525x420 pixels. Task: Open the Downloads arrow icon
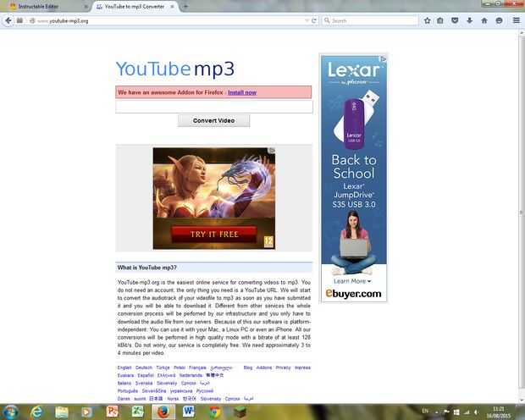coord(470,21)
